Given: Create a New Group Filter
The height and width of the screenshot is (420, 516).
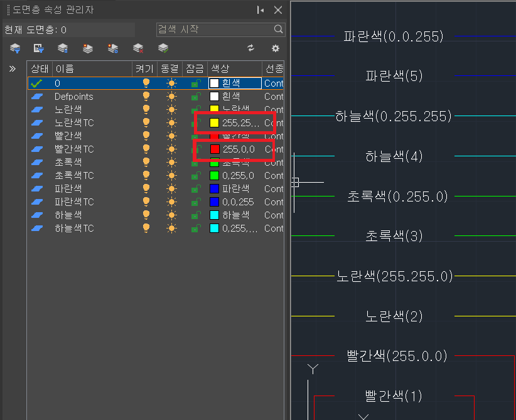Looking at the screenshot, I should [x=39, y=48].
